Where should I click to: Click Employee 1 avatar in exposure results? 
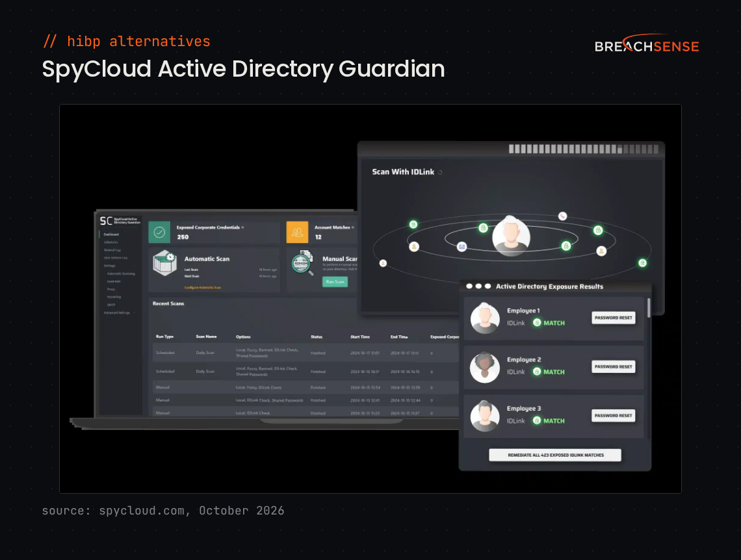pos(485,318)
